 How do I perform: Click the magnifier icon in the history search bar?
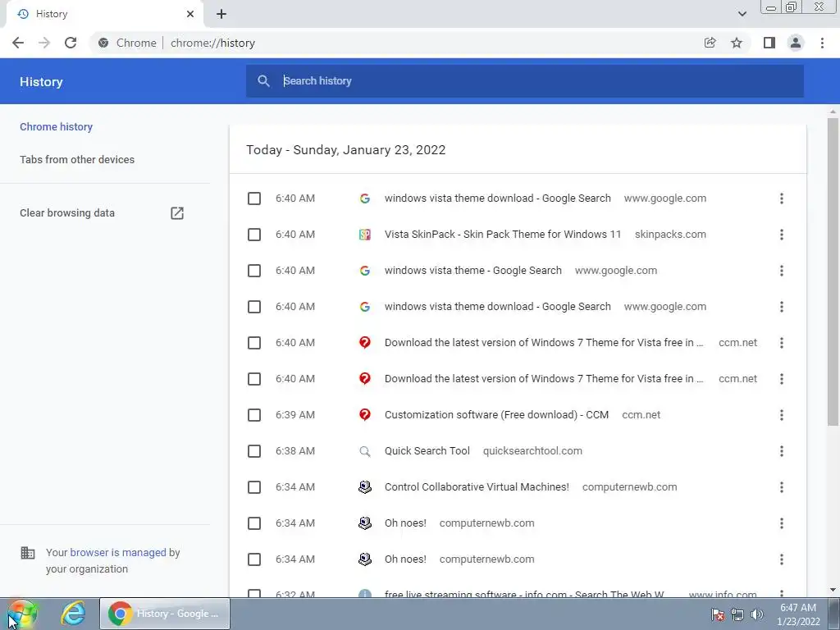[x=263, y=81]
